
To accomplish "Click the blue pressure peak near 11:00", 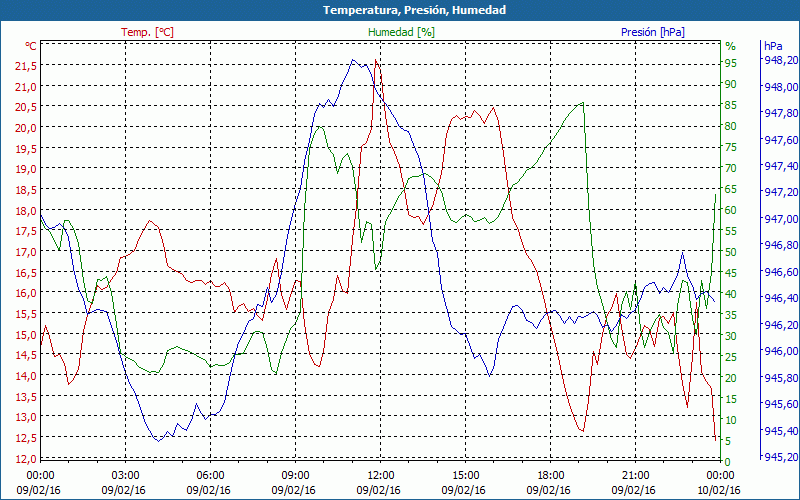I will coord(353,60).
